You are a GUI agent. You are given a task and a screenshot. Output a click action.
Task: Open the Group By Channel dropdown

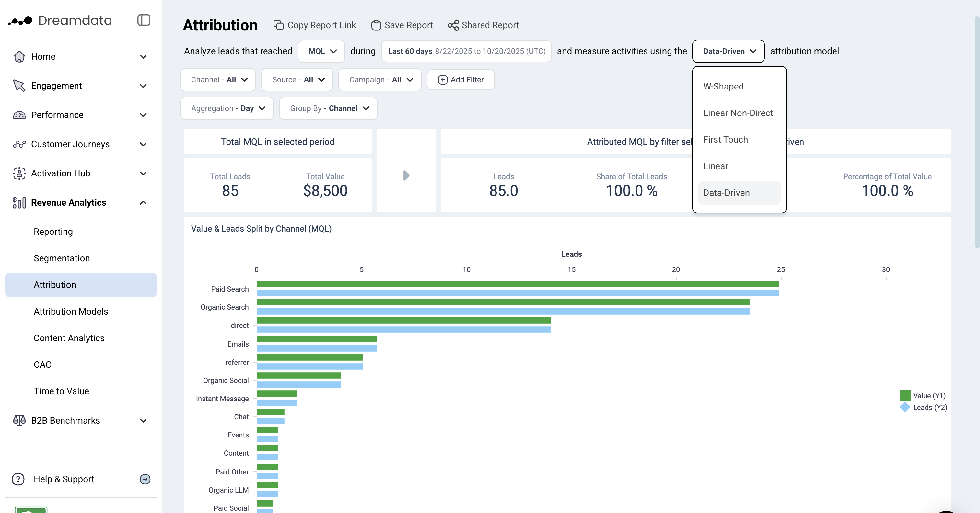[328, 108]
